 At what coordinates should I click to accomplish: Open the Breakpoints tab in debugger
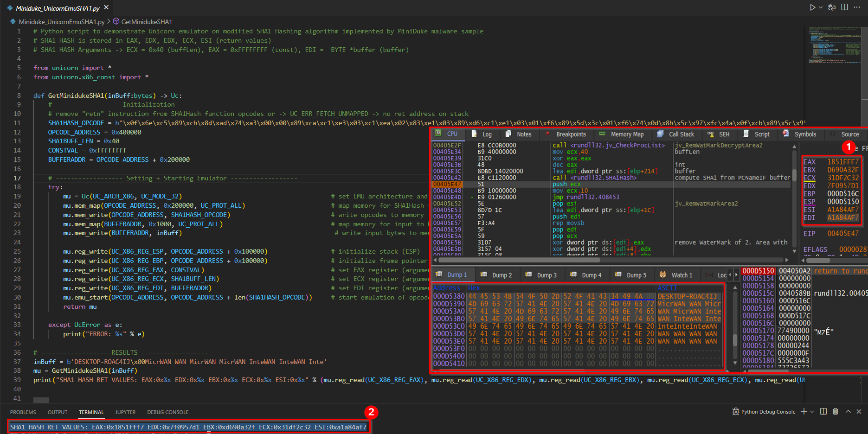pyautogui.click(x=566, y=134)
